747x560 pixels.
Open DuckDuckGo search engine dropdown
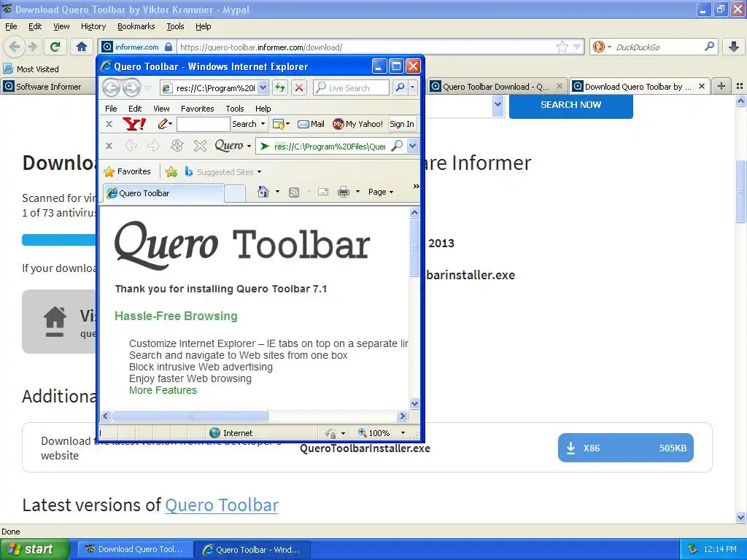602,47
